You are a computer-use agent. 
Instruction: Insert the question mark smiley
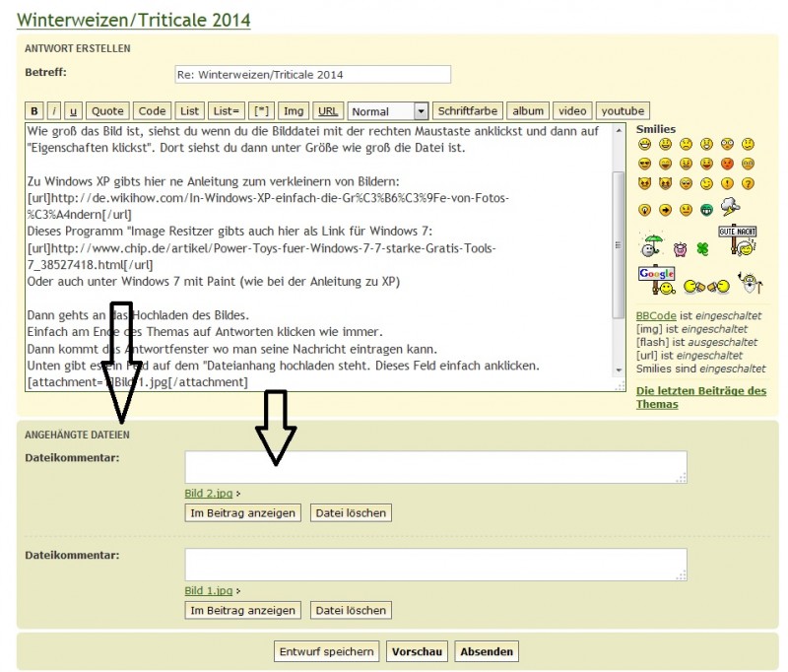coord(747,184)
